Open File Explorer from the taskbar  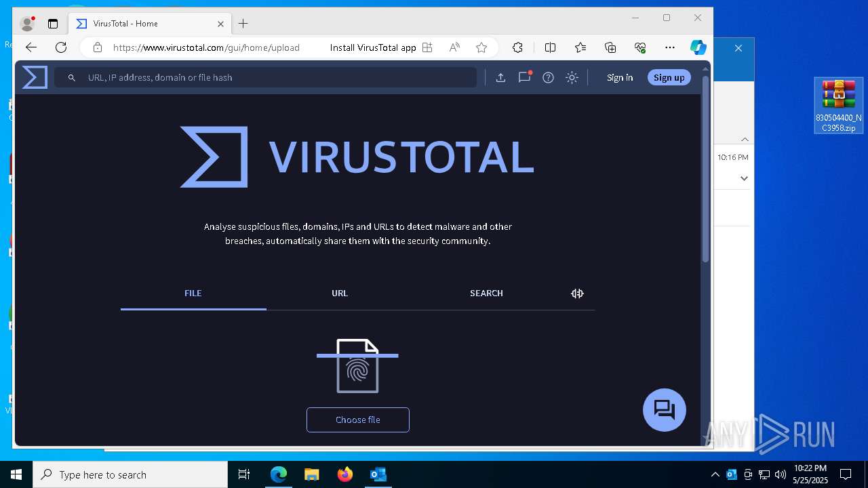coord(311,474)
